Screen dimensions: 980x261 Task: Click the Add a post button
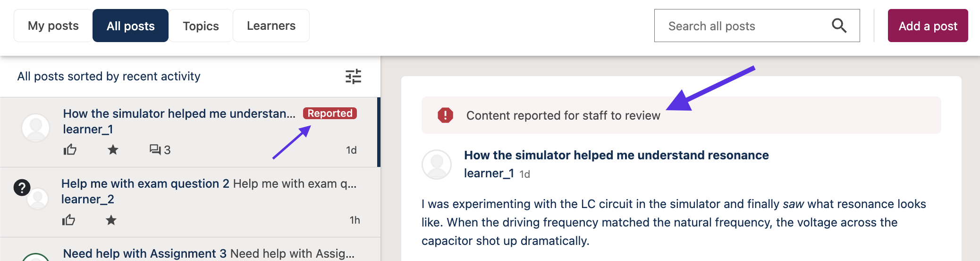(x=928, y=26)
